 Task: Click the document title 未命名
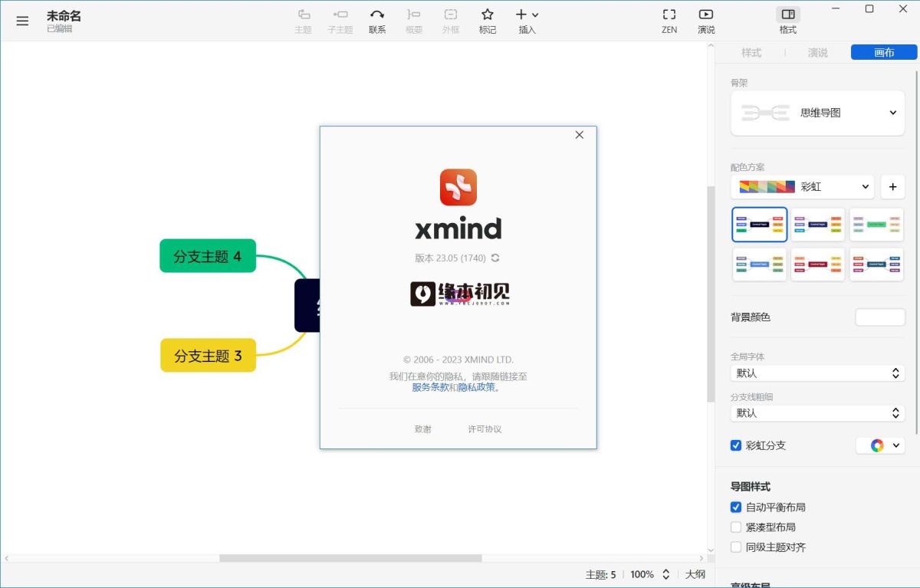point(64,15)
